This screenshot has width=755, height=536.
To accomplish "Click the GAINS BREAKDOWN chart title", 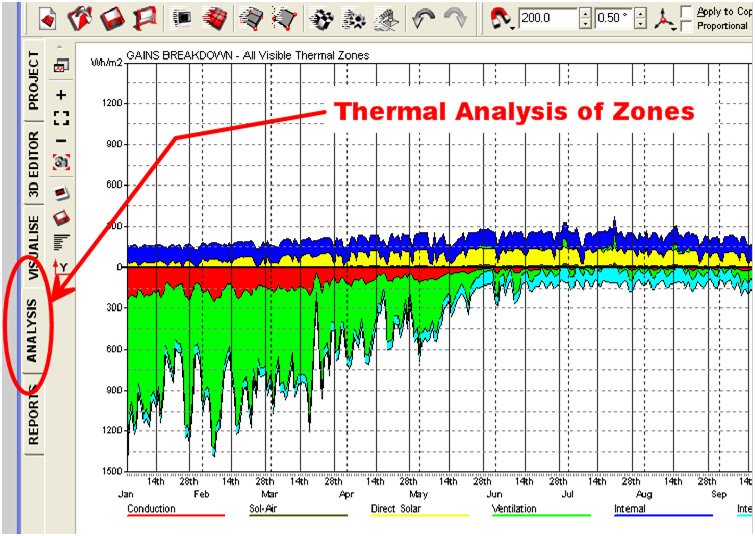I will [247, 55].
